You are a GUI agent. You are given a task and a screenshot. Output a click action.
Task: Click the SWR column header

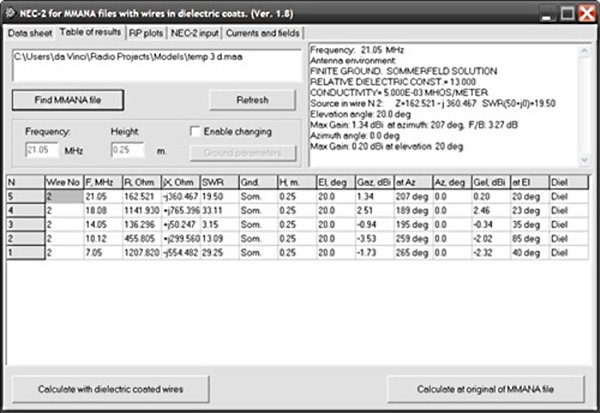(213, 183)
